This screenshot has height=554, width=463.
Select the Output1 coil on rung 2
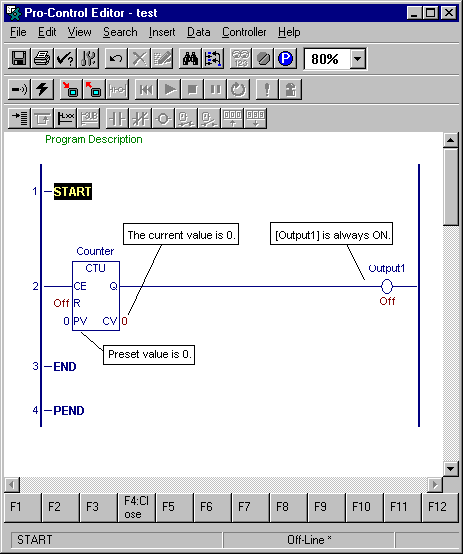pos(387,287)
